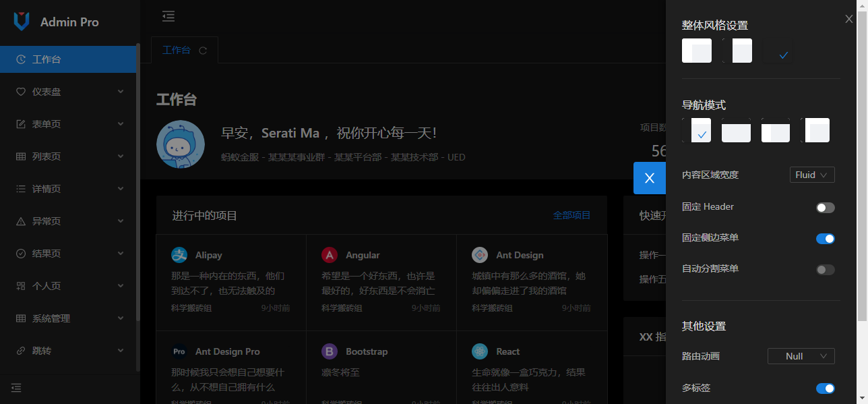
Task: Click the blue X settings drawer handle
Action: [650, 178]
